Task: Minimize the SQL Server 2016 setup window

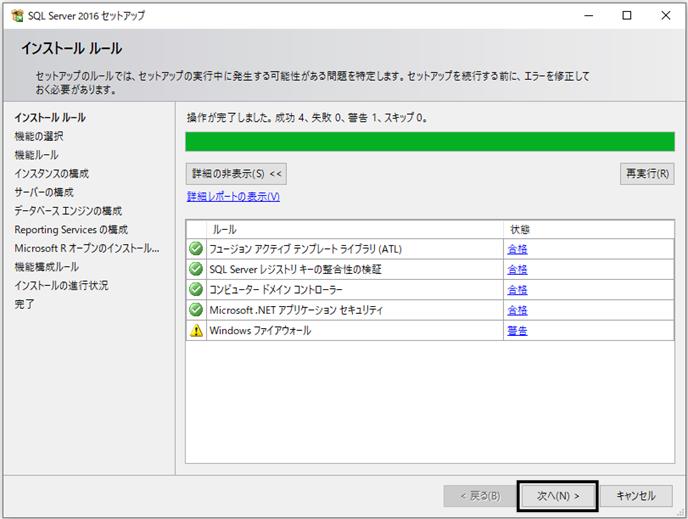Action: [x=589, y=16]
